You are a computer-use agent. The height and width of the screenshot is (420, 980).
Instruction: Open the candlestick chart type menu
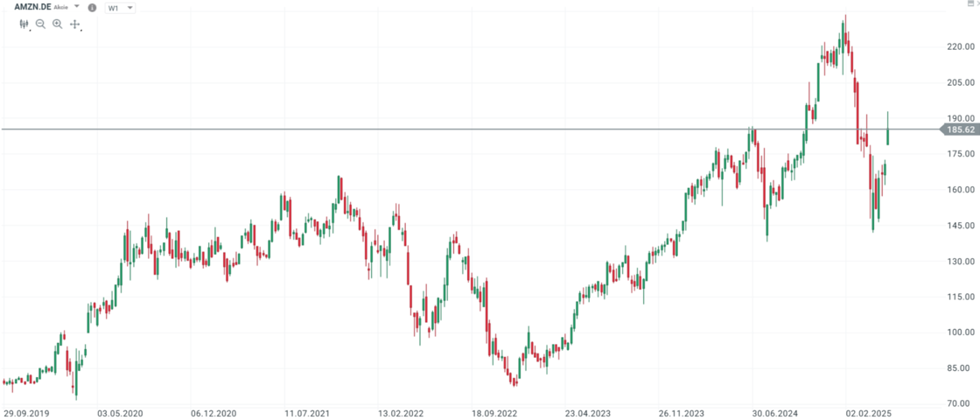[x=24, y=24]
